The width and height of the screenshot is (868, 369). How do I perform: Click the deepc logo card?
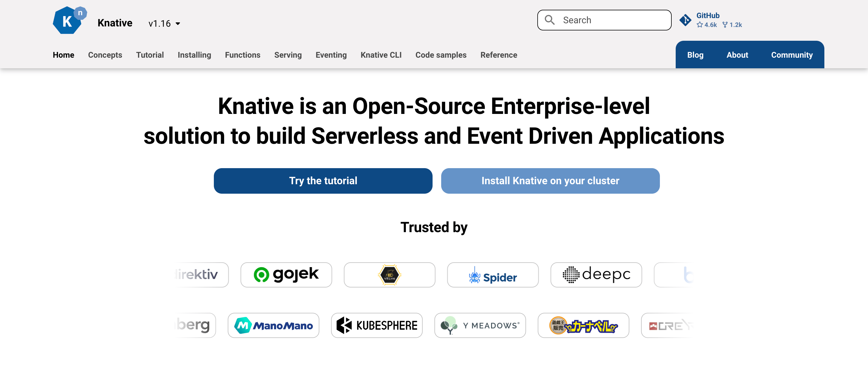point(596,275)
